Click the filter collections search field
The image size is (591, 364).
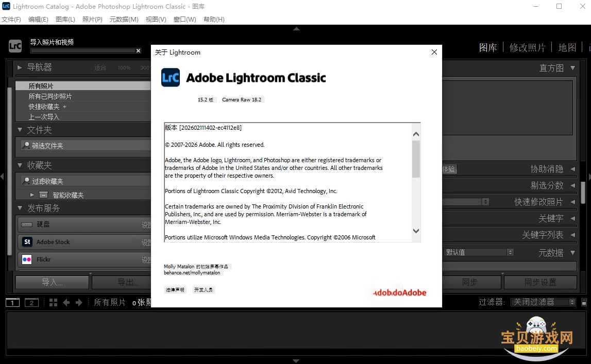coord(86,181)
